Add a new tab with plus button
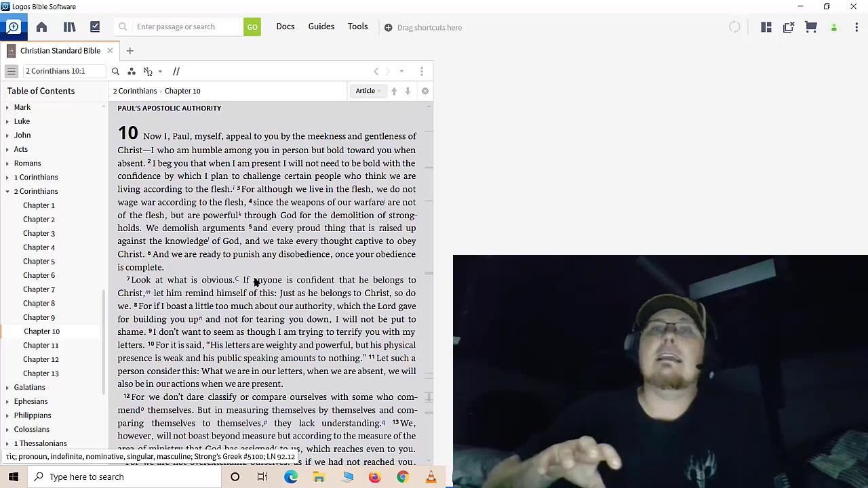The image size is (868, 488). pos(130,51)
